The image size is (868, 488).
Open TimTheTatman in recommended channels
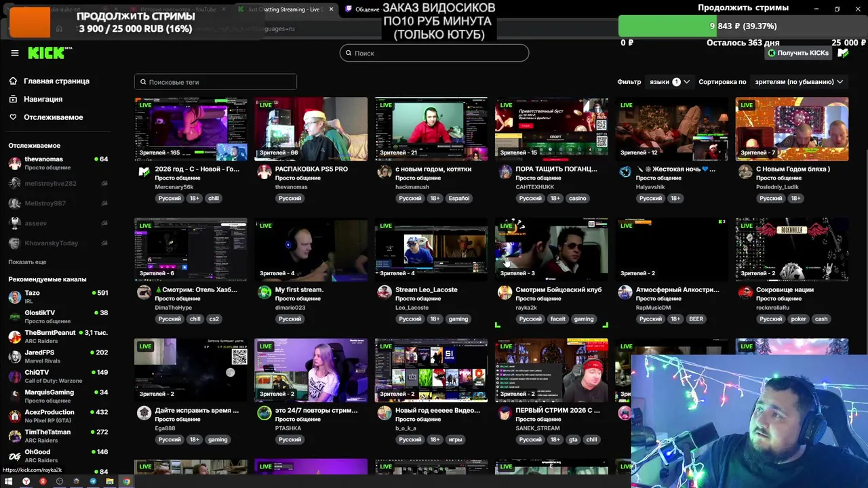(x=58, y=435)
